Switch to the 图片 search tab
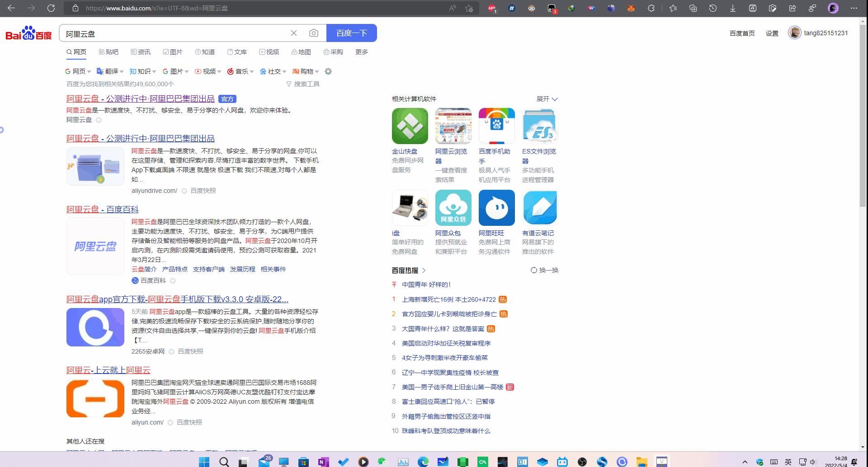The height and width of the screenshot is (467, 868). click(173, 51)
